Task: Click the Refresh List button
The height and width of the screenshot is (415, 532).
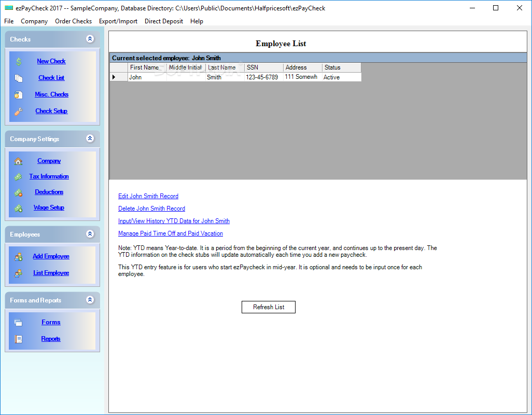Action: click(269, 307)
